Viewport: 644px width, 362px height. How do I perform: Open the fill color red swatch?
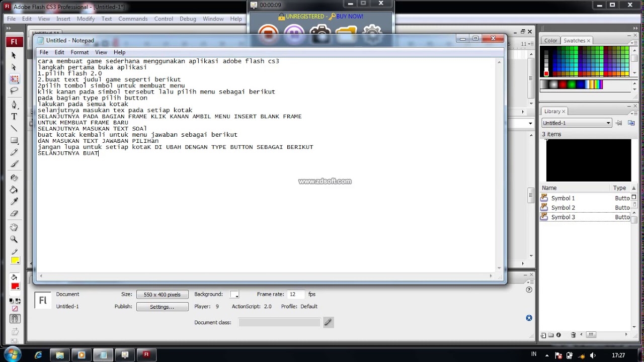(x=15, y=286)
